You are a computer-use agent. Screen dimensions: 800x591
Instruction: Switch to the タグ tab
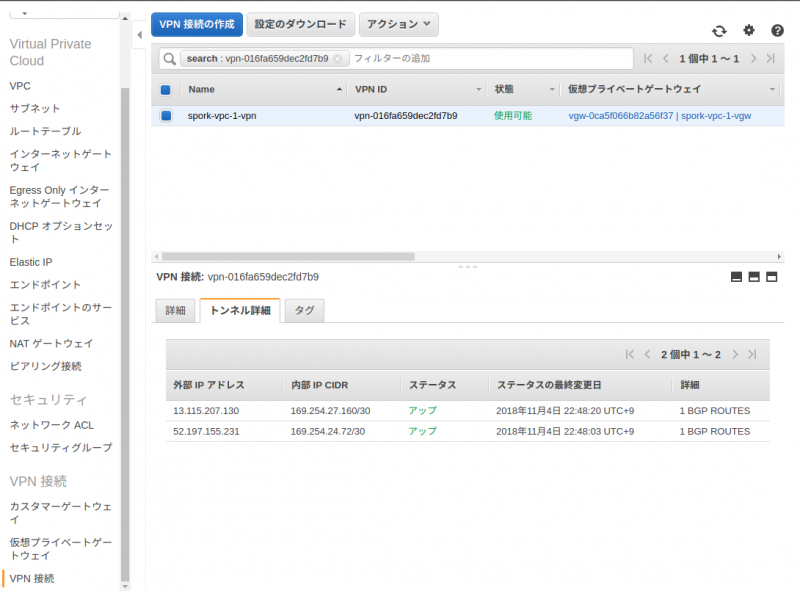(x=304, y=311)
